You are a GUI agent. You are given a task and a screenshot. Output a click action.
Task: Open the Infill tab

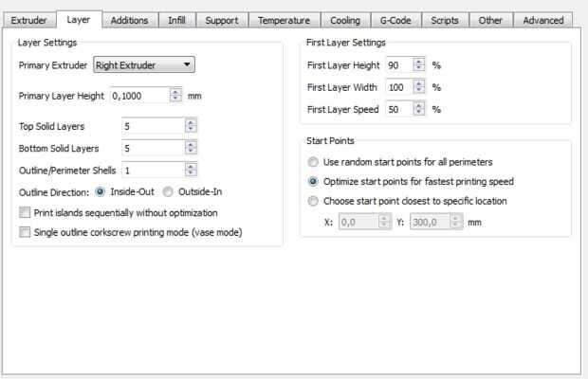(176, 20)
